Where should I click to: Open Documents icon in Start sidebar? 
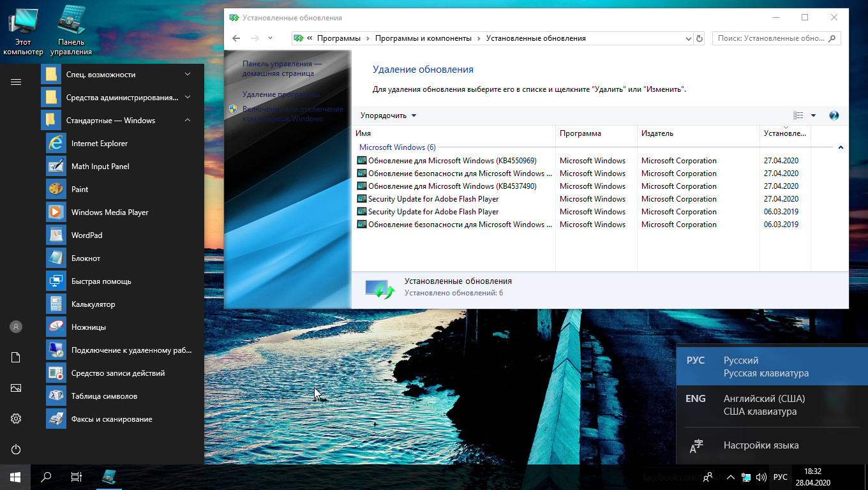click(16, 357)
